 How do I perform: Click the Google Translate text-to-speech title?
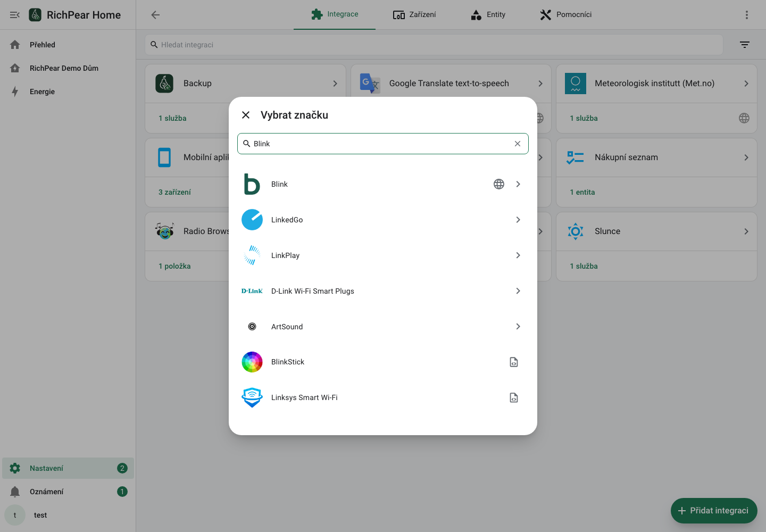click(449, 84)
